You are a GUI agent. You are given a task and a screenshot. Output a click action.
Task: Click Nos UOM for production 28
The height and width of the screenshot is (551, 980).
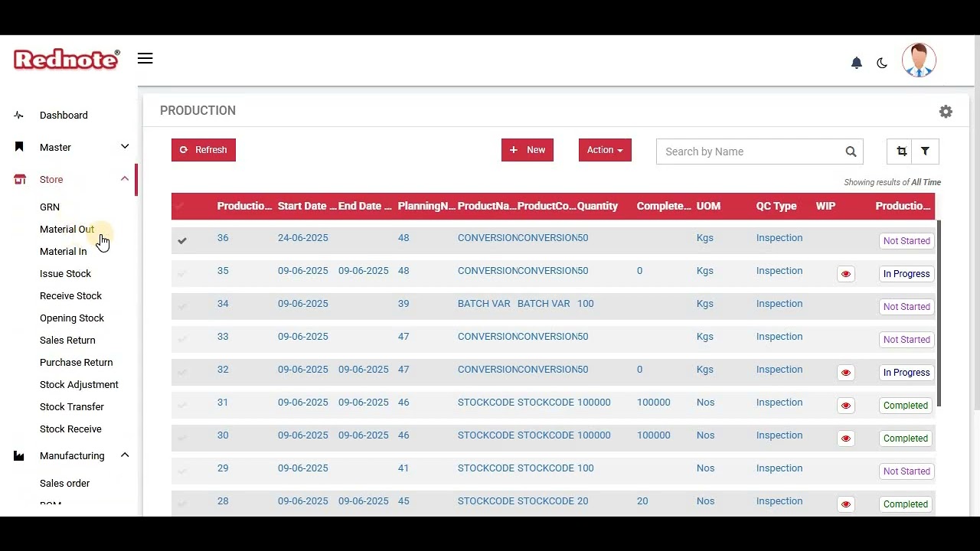(705, 501)
